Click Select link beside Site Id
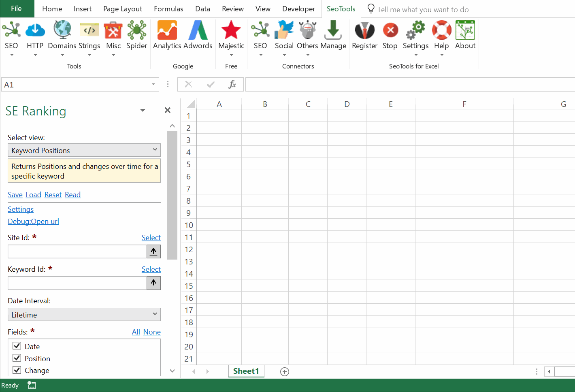Screen dimensions: 575x392 [151, 238]
